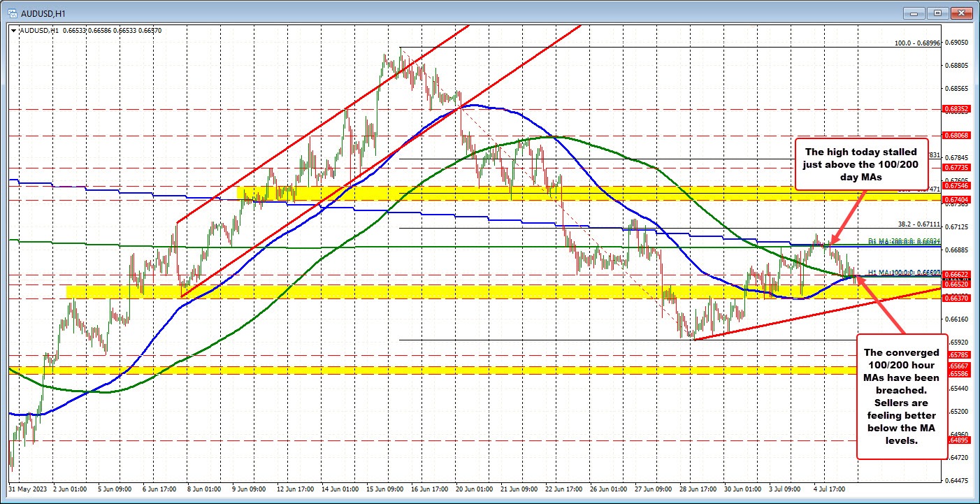The width and height of the screenshot is (980, 504).
Task: Click the Minimize button of the chart window
Action: coord(914,12)
